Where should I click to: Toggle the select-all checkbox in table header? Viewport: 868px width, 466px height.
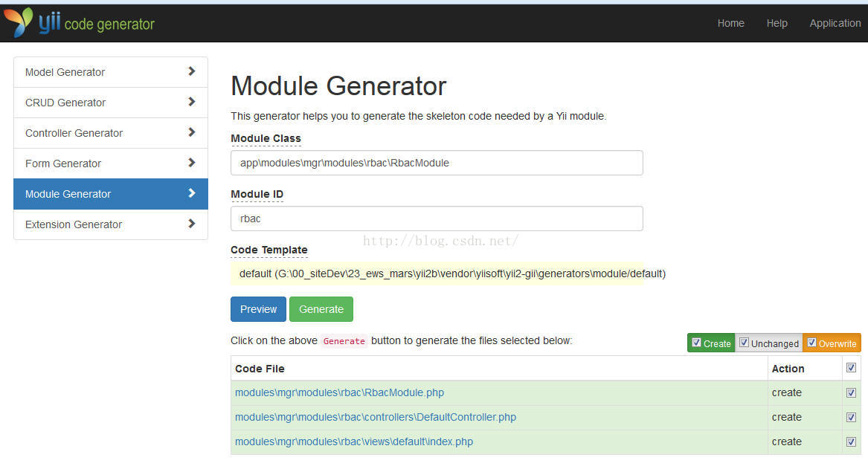click(852, 368)
